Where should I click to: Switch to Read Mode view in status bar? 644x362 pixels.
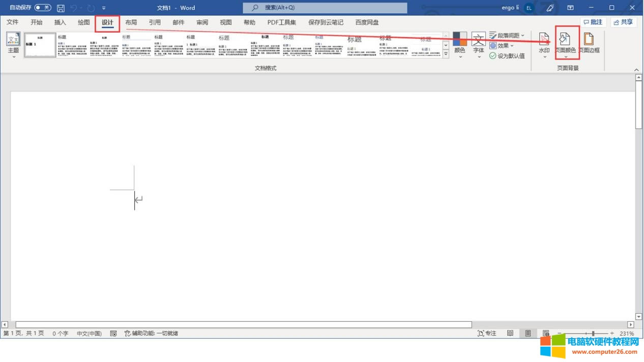(x=510, y=334)
